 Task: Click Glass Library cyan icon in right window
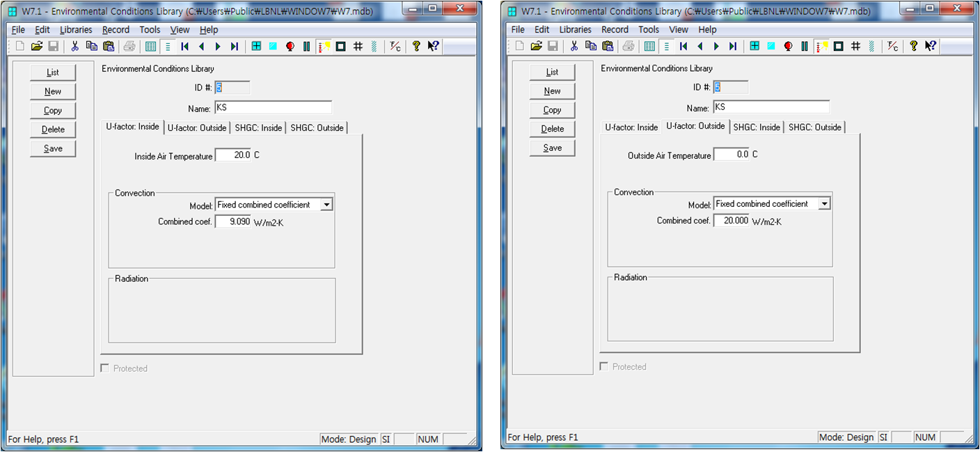pos(771,47)
